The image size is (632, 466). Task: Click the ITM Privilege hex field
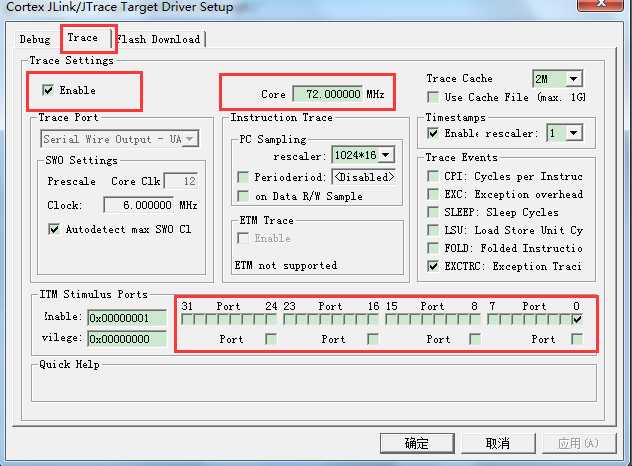pos(127,339)
